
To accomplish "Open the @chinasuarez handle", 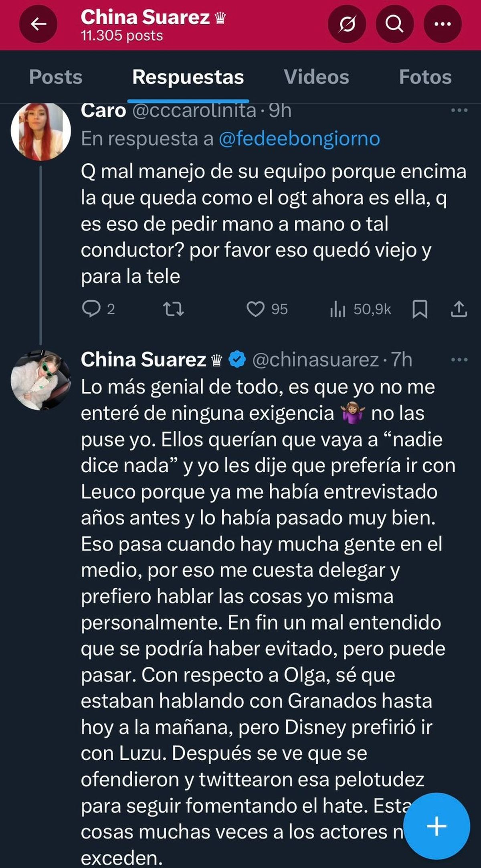I will 315,360.
